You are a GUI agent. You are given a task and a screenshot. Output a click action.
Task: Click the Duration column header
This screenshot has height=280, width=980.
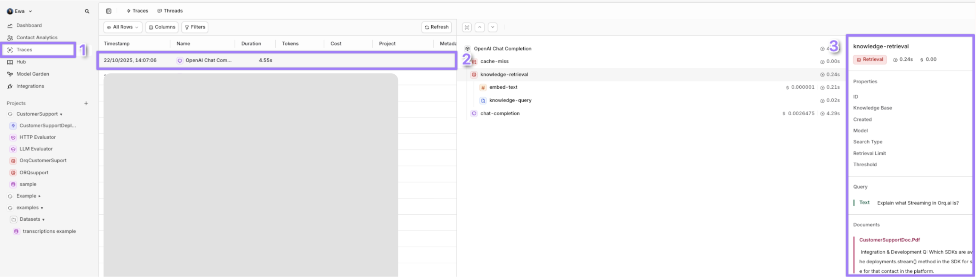tap(251, 44)
